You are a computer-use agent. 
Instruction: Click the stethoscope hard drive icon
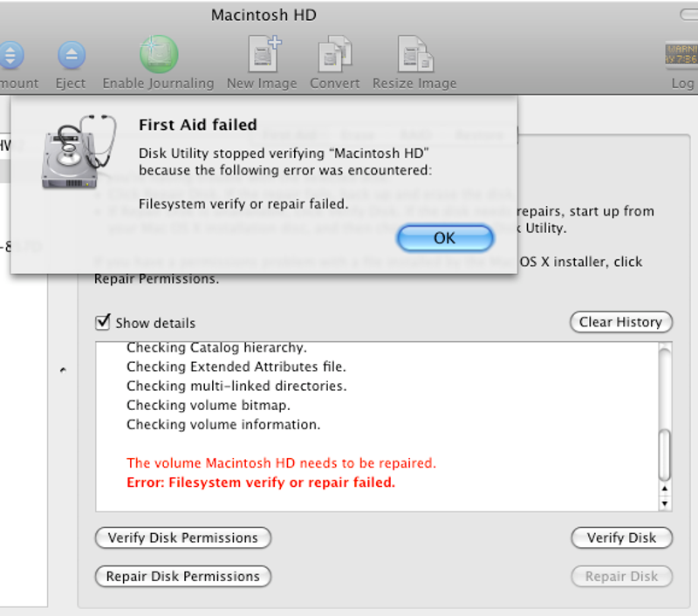pyautogui.click(x=79, y=151)
